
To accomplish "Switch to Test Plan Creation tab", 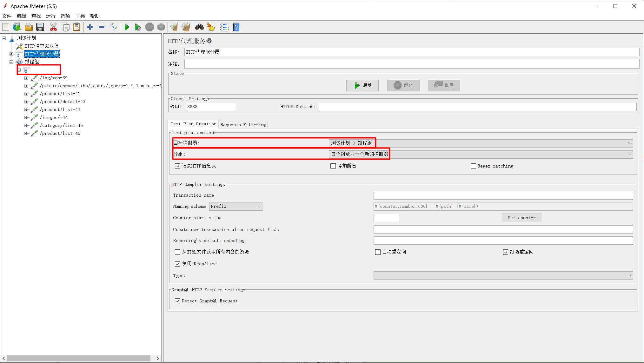I will (x=193, y=124).
